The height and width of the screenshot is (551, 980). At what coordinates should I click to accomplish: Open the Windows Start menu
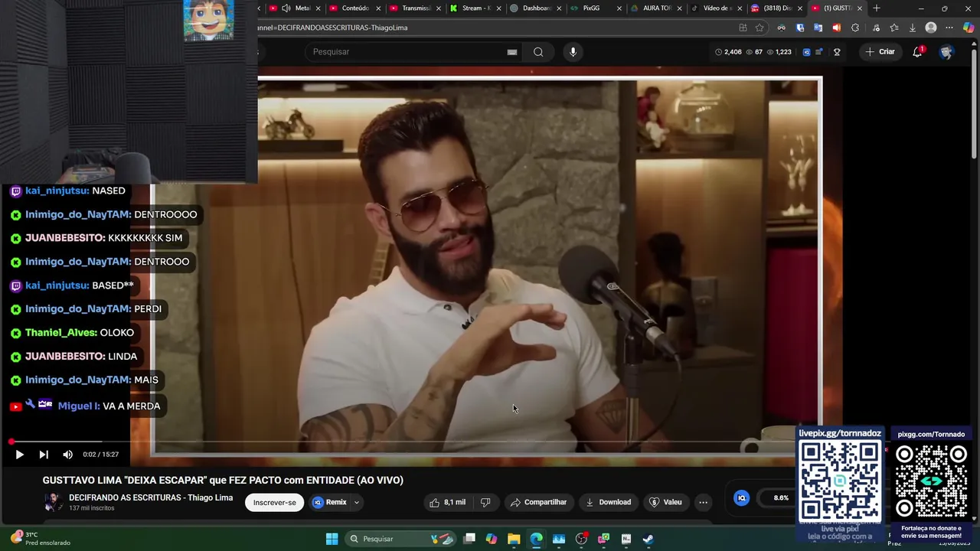pyautogui.click(x=332, y=539)
